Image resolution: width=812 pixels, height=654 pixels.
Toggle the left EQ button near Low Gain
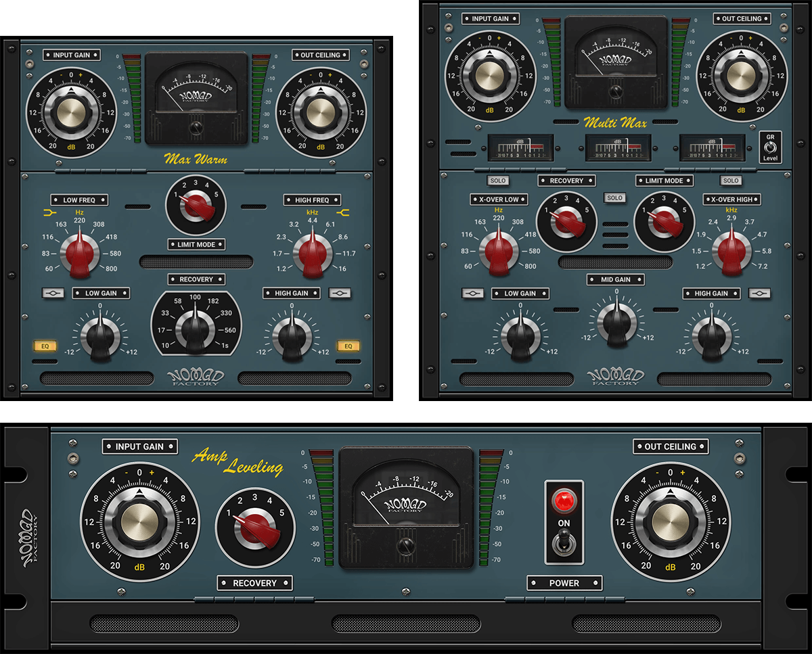[44, 346]
